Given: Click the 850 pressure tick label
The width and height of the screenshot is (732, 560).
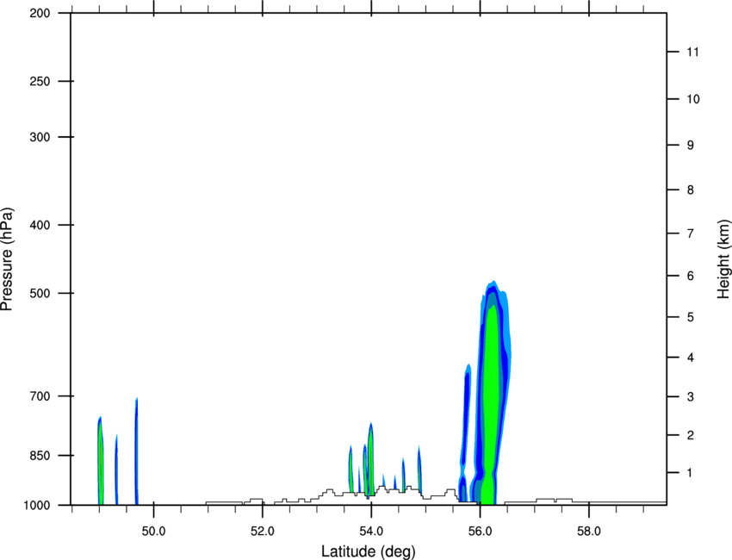Looking at the screenshot, I should click(40, 456).
